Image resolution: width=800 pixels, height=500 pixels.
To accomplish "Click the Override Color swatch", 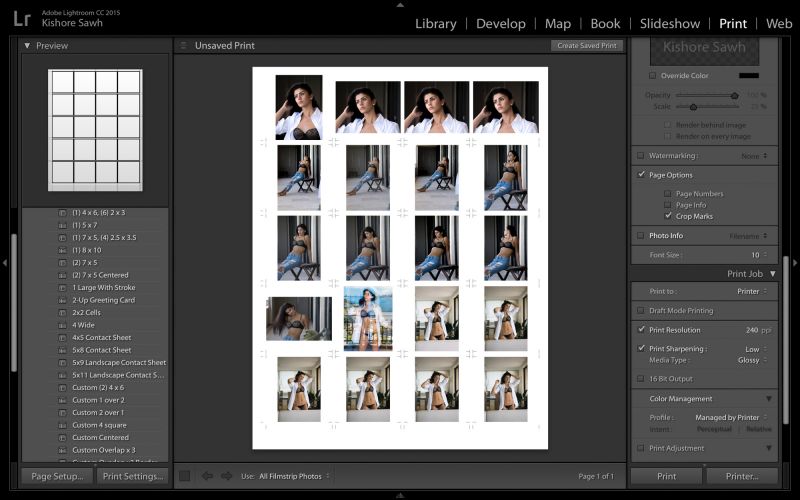I will (749, 75).
